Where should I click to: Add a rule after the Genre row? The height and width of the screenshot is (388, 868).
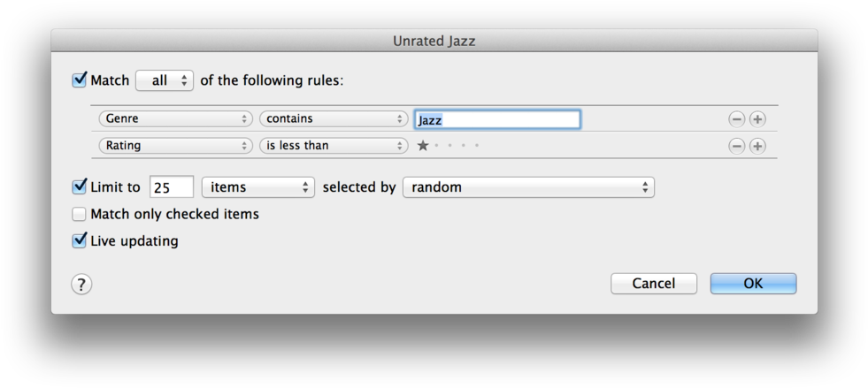(757, 119)
